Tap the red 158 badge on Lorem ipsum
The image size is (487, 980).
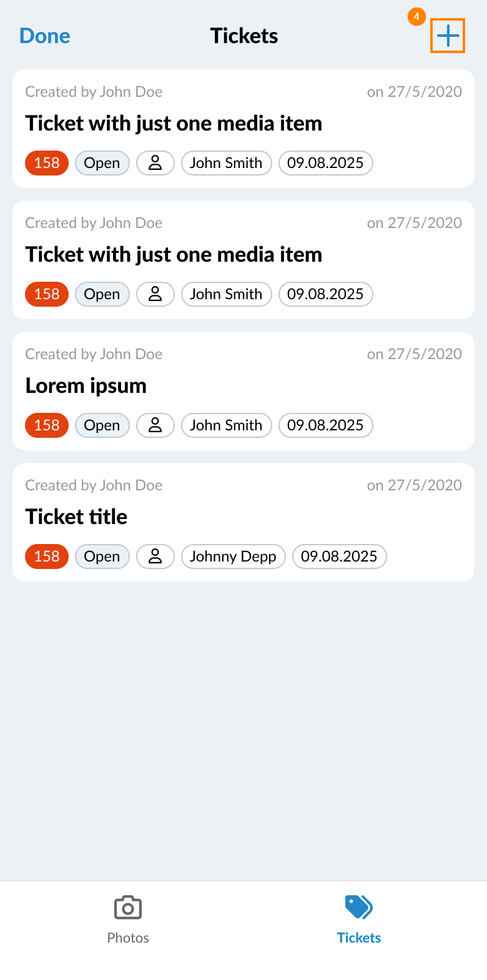[x=47, y=425]
